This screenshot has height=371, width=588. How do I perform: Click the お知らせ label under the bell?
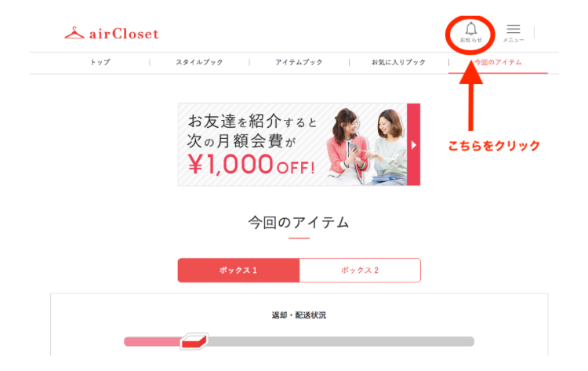pos(471,40)
